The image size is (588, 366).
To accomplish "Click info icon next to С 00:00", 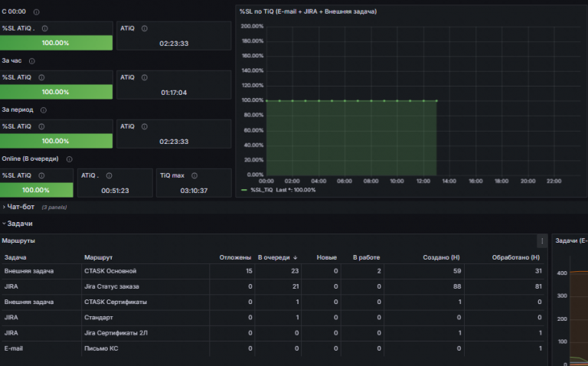I will [x=37, y=12].
